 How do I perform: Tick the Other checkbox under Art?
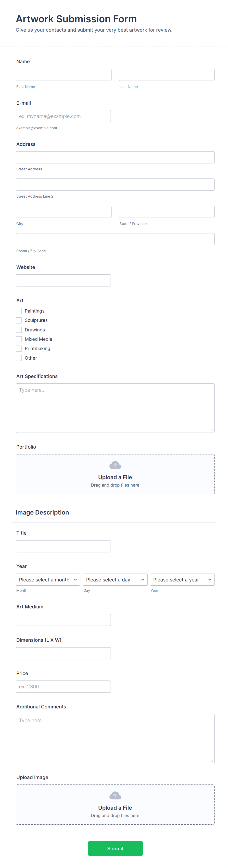click(x=19, y=358)
